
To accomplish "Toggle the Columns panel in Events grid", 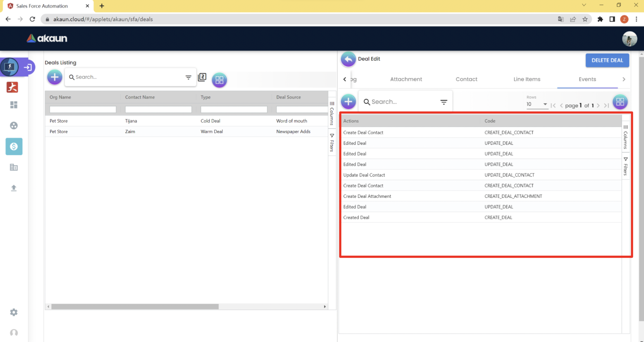I will point(625,137).
